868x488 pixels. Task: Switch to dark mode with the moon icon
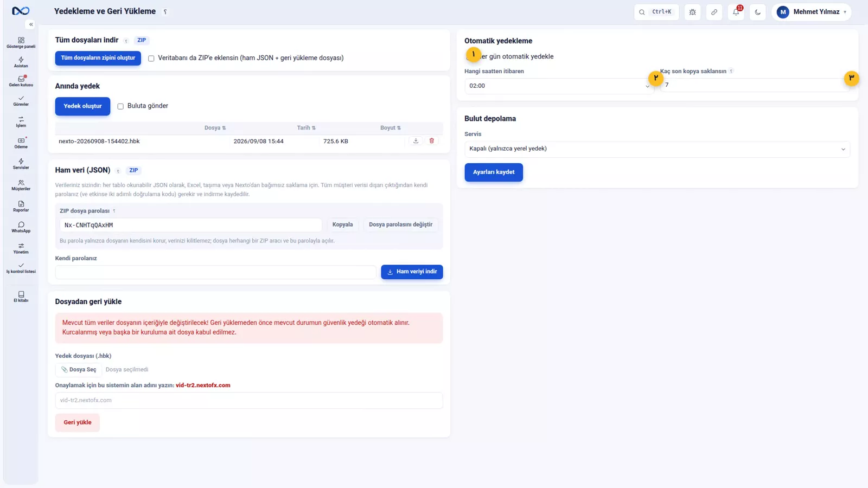[758, 12]
